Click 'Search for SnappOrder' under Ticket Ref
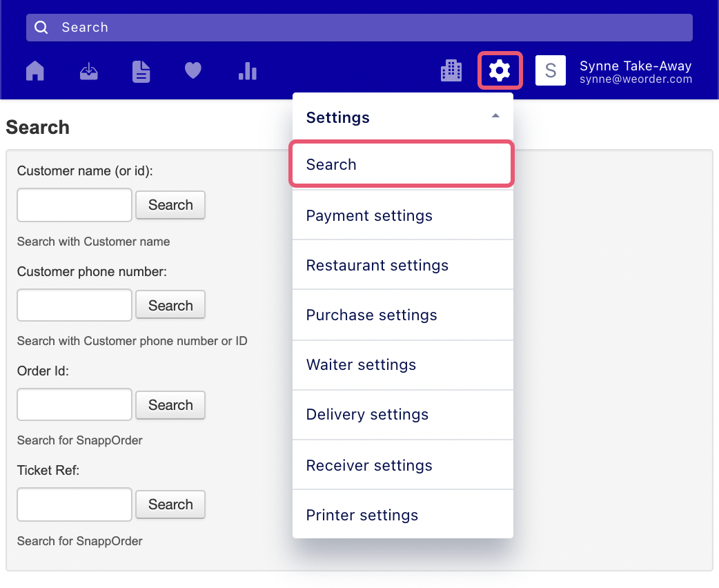719x588 pixels. (x=80, y=541)
